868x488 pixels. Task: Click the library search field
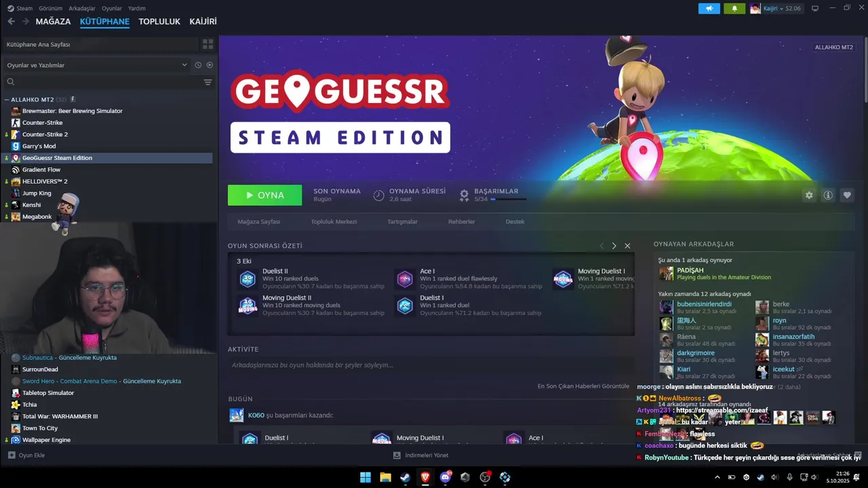pyautogui.click(x=102, y=82)
